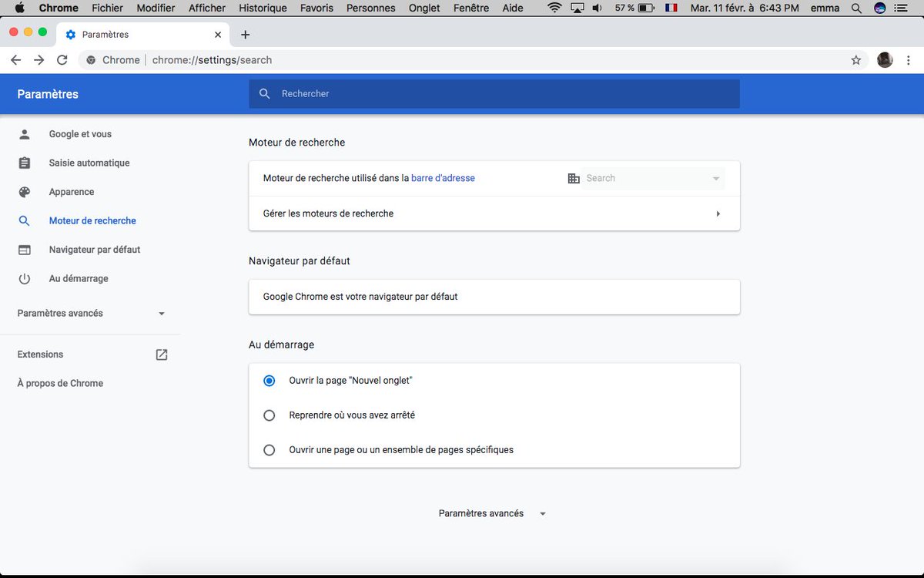Go to Au démarrage sidebar item
Screen dimensions: 924x578
(79, 278)
